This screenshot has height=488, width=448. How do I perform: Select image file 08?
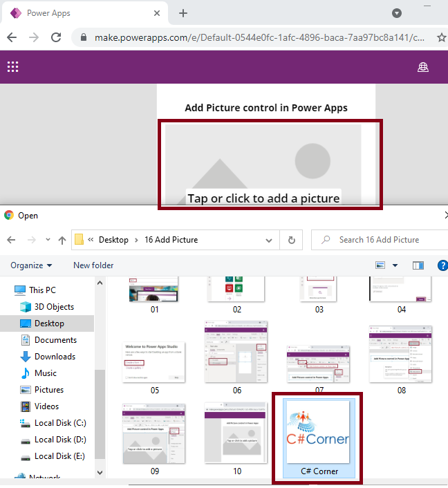(x=401, y=359)
